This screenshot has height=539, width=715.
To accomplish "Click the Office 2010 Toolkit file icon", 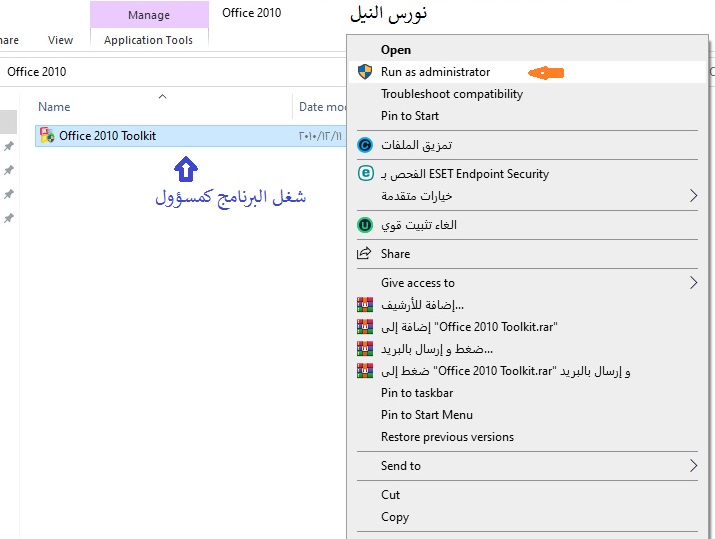I will (x=47, y=136).
